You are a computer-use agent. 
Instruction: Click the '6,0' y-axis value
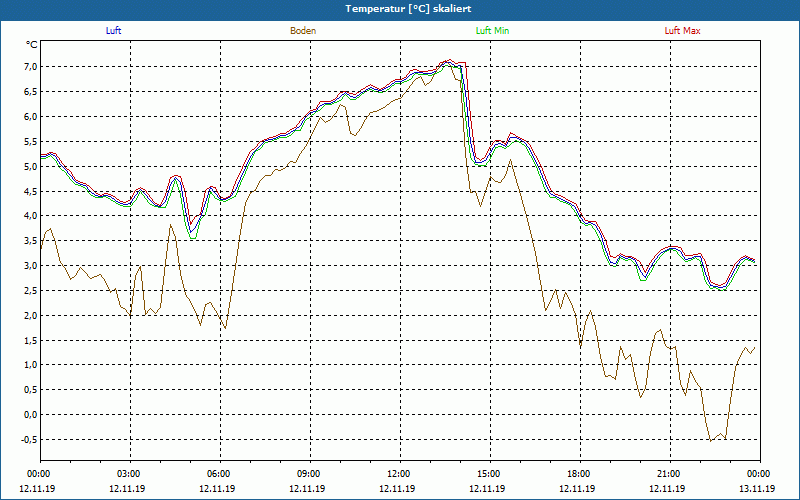[x=31, y=116]
